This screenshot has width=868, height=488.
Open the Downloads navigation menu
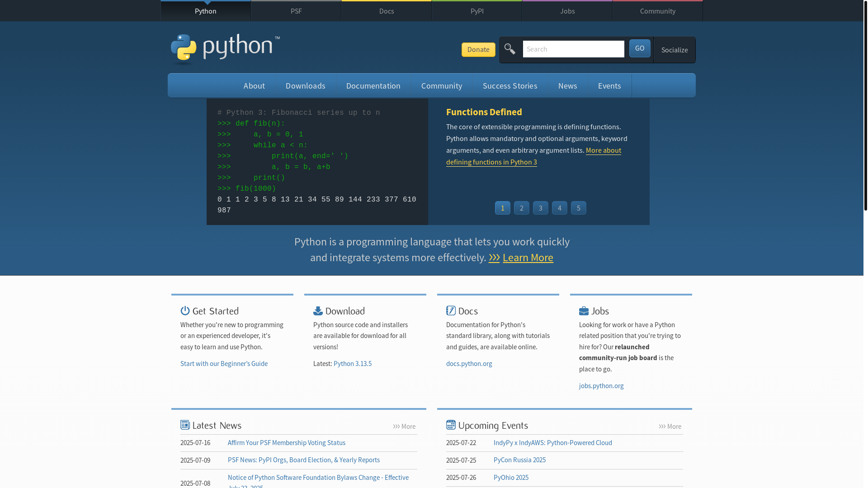tap(306, 86)
